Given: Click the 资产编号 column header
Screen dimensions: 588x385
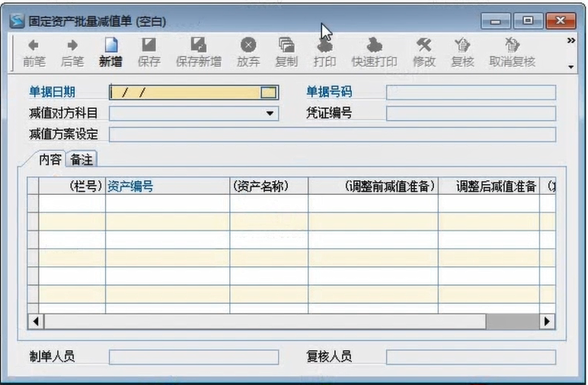Looking at the screenshot, I should coord(167,186).
